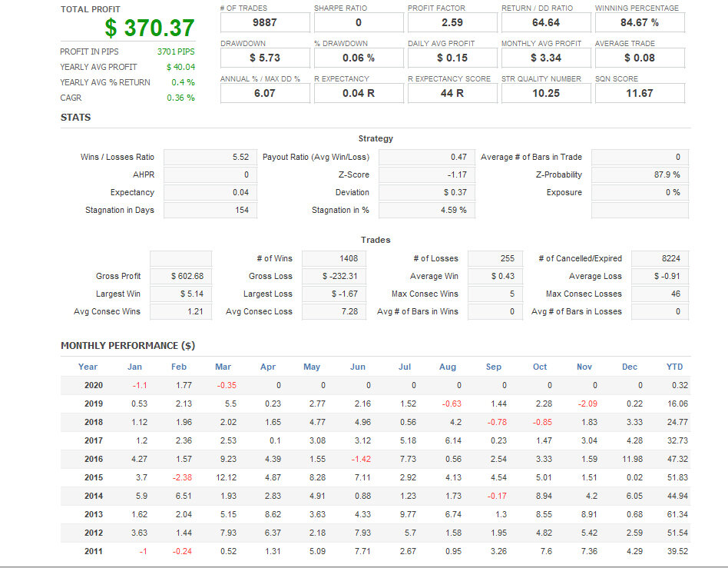Click the 2019 year row label
728x568 pixels.
point(94,404)
